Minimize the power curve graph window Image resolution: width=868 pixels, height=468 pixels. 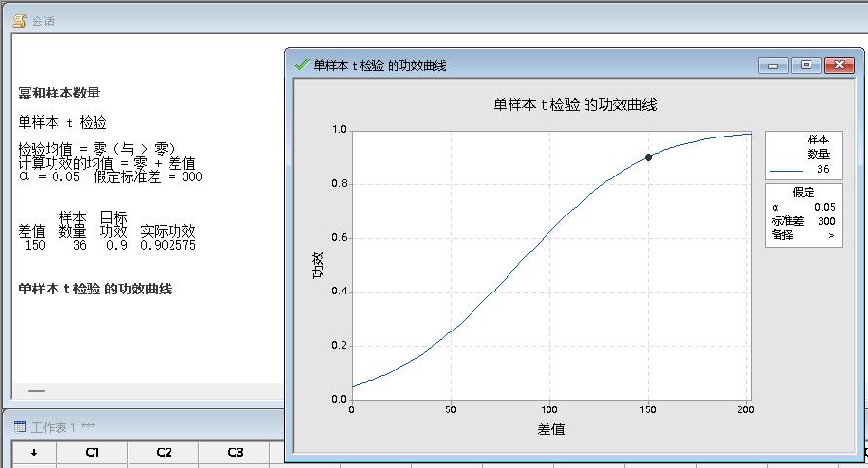tap(774, 66)
